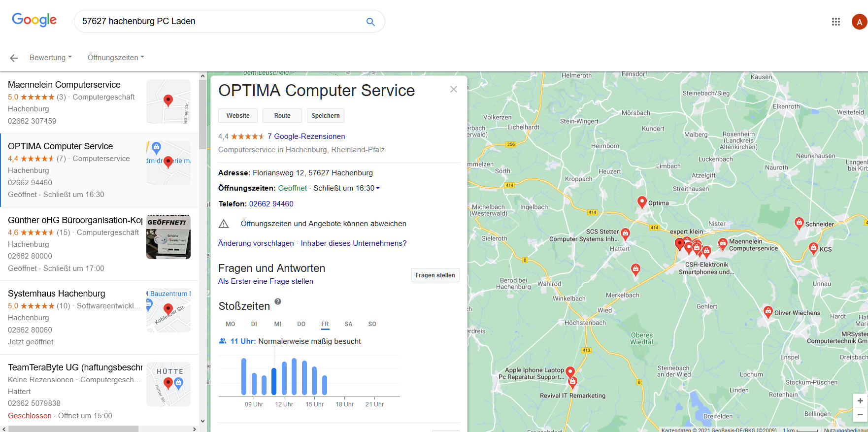The height and width of the screenshot is (432, 868).
Task: Click the Google logo
Action: 34,20
